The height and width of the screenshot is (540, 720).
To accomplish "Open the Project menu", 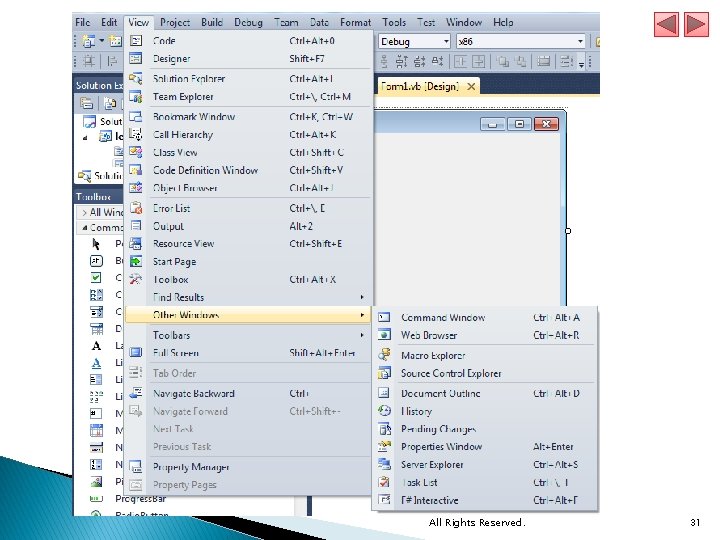I will [x=175, y=22].
